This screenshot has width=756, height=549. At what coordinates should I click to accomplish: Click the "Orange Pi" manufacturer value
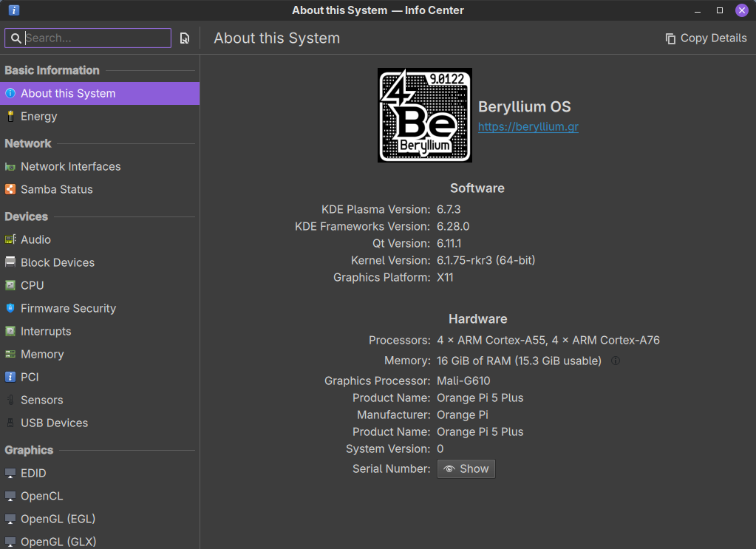463,415
